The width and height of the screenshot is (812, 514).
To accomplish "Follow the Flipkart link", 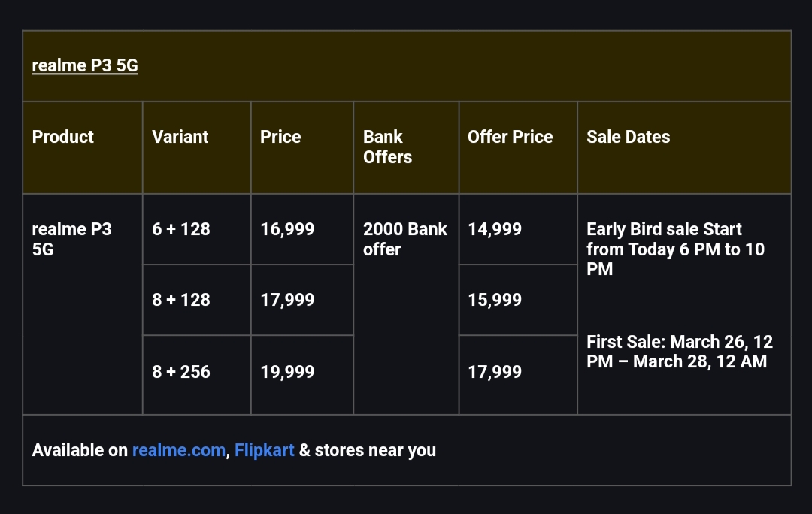I will point(264,450).
